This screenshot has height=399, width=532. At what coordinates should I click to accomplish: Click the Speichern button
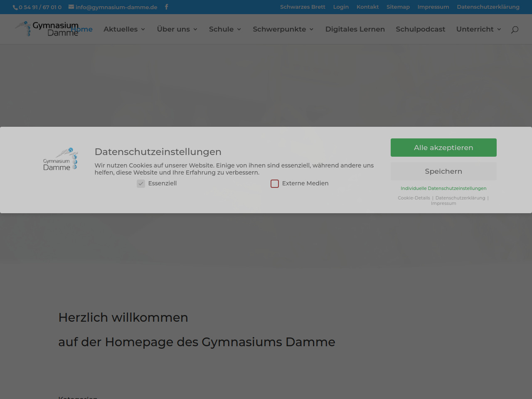coord(443,171)
